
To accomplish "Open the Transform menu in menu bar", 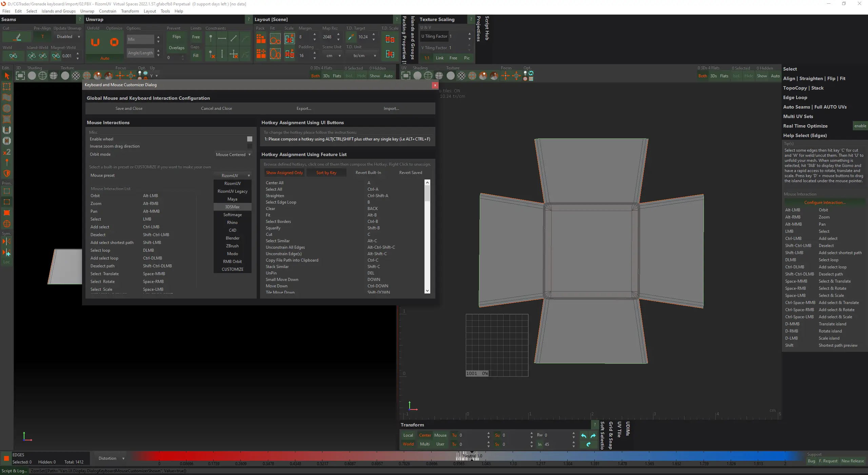I will (x=130, y=11).
